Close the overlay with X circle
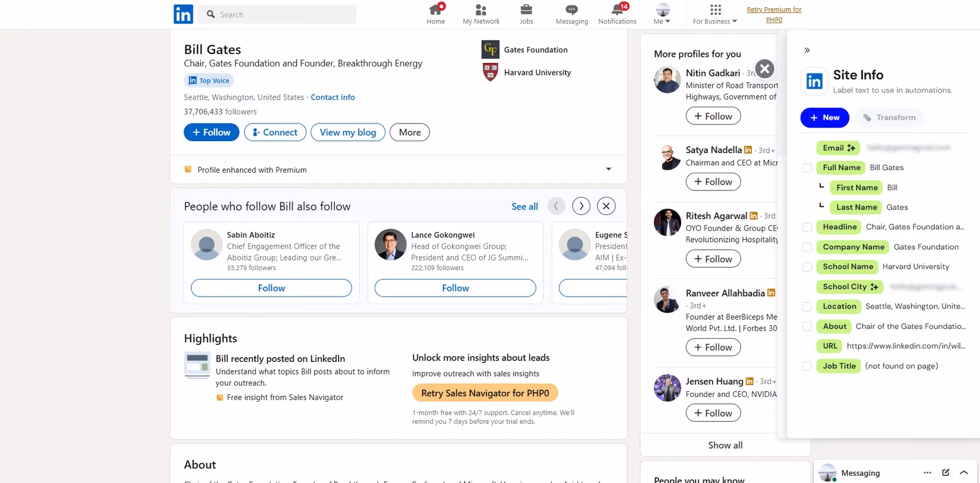980x483 pixels. point(765,69)
